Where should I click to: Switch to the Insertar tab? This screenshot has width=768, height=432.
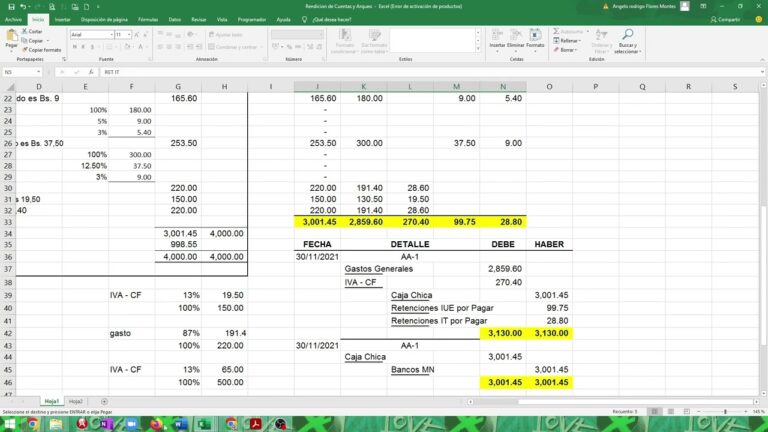[x=62, y=20]
